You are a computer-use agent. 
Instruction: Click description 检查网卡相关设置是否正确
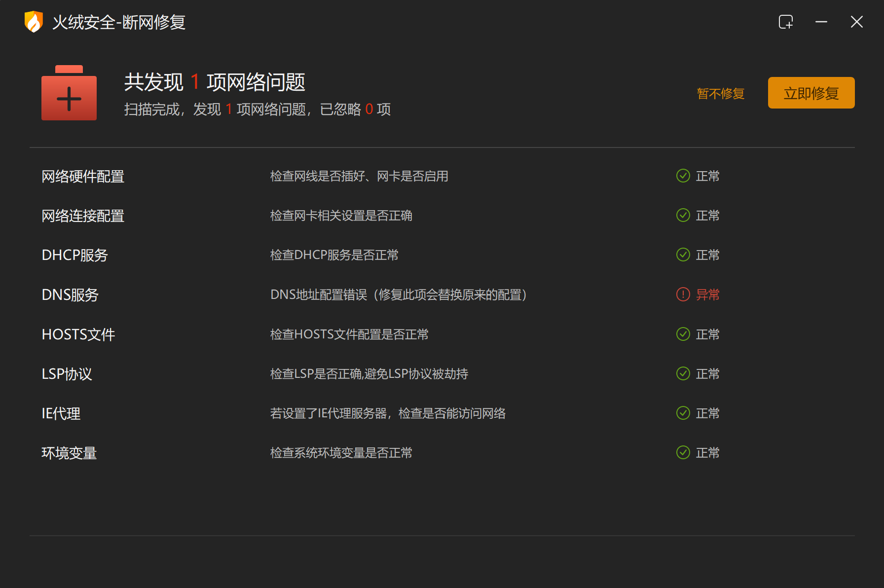pyautogui.click(x=341, y=216)
